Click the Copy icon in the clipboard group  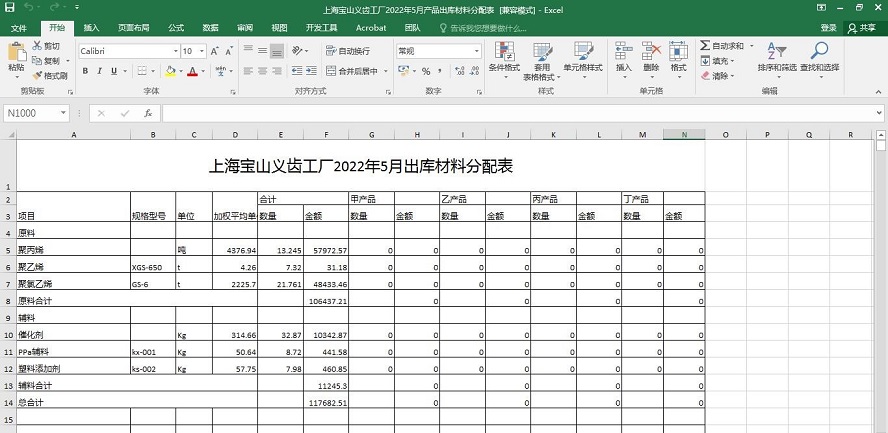(x=37, y=61)
